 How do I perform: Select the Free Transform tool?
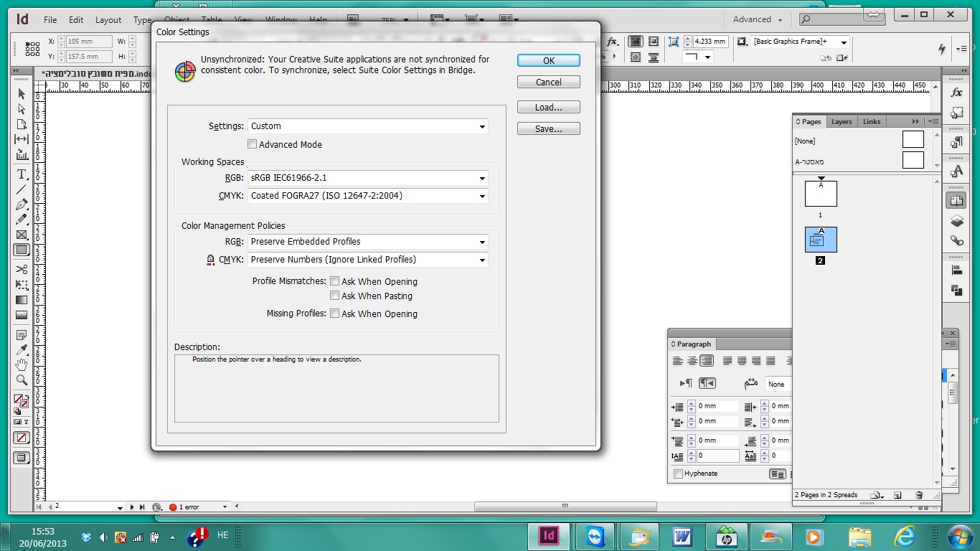coord(22,285)
